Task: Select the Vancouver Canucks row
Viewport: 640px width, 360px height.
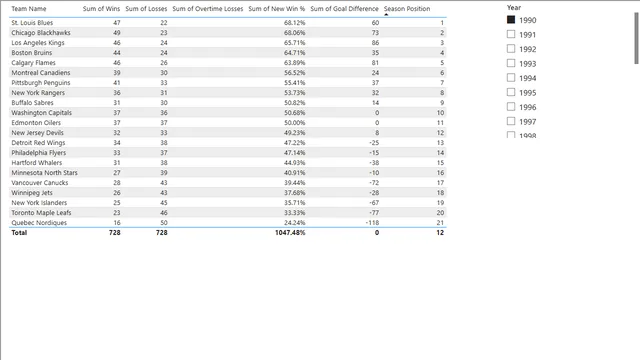Action: coord(228,182)
